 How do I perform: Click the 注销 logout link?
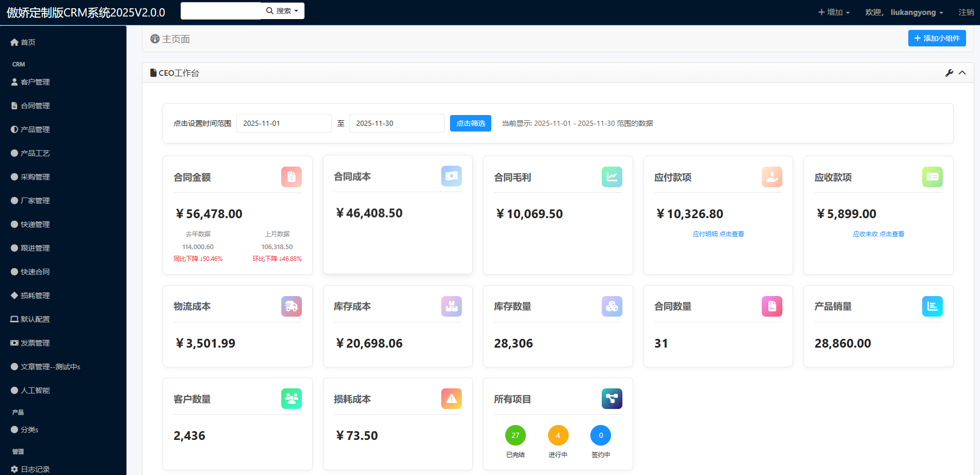(966, 12)
